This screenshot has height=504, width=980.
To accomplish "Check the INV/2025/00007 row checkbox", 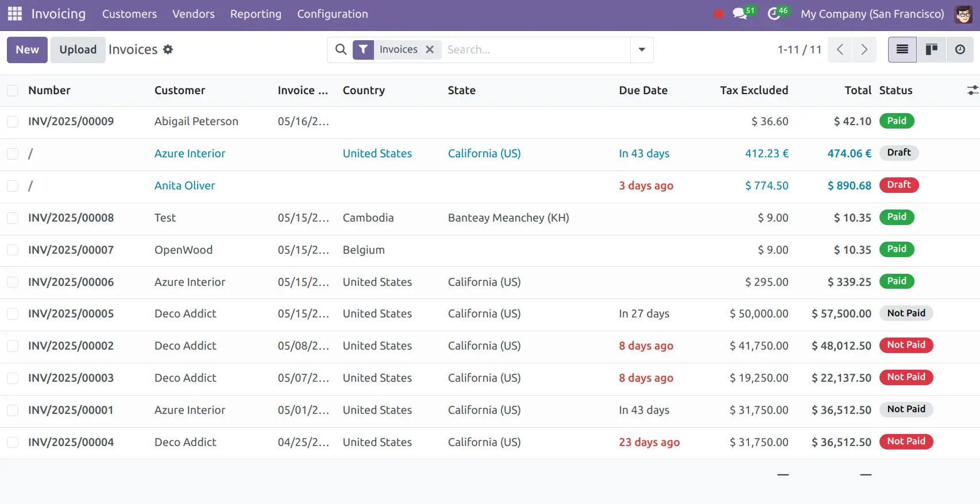I will tap(13, 250).
